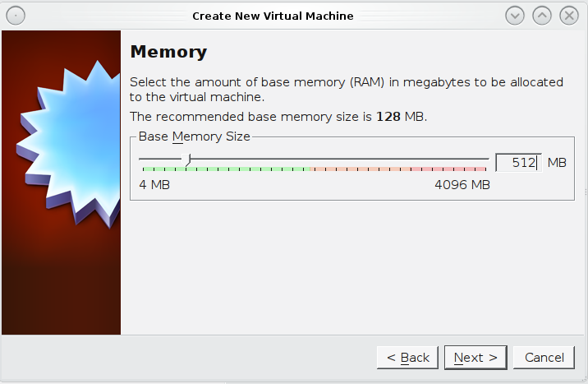Click the shade window down-arrow icon
This screenshot has width=588, height=384.
(x=515, y=16)
